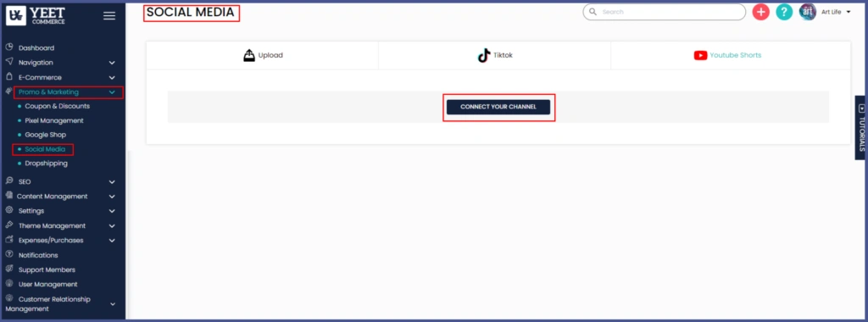Click the YouTube Shorts red logo
The height and width of the screenshot is (322, 868).
click(700, 55)
